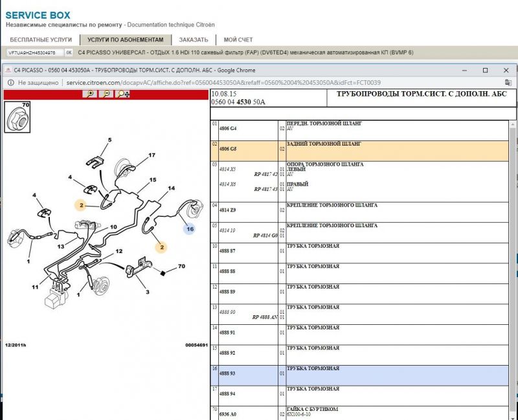Click replacement part link RP 4888 AN
The width and height of the screenshot is (518, 420).
click(x=265, y=317)
